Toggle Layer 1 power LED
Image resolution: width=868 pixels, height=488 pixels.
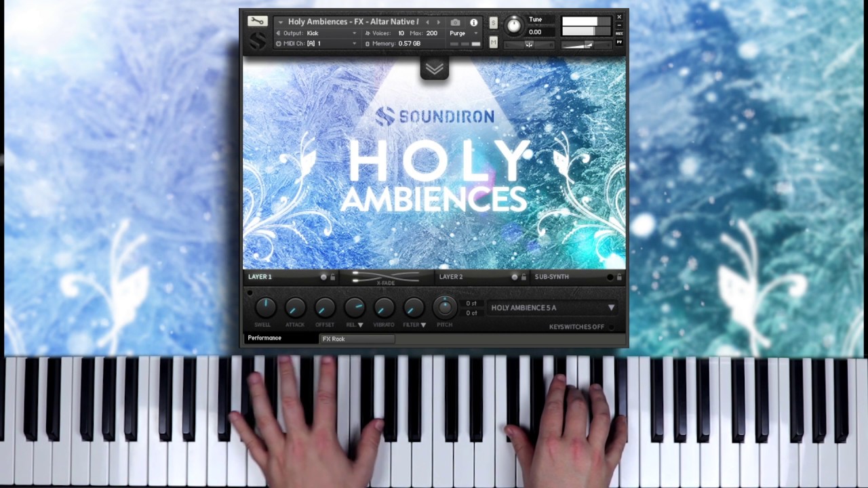click(x=323, y=277)
